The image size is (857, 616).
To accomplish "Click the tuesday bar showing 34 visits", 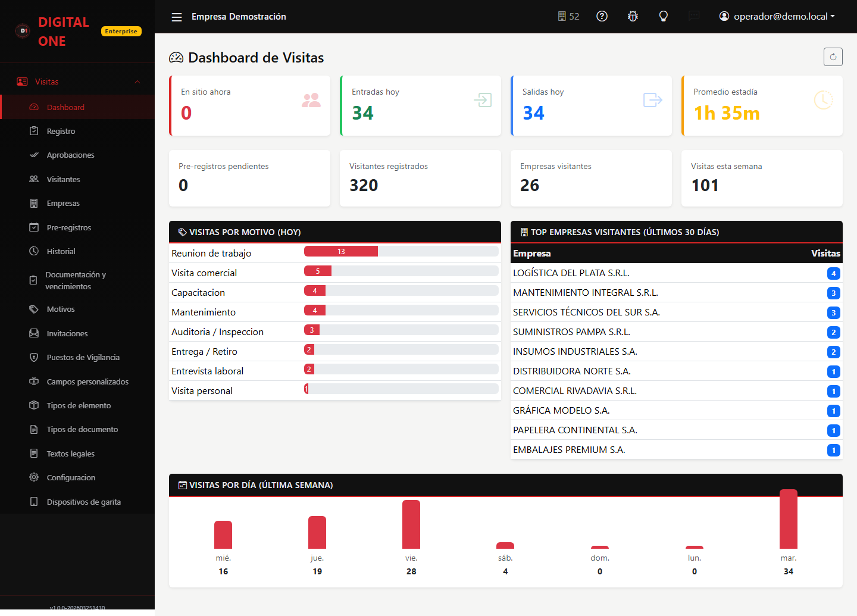I will [789, 519].
